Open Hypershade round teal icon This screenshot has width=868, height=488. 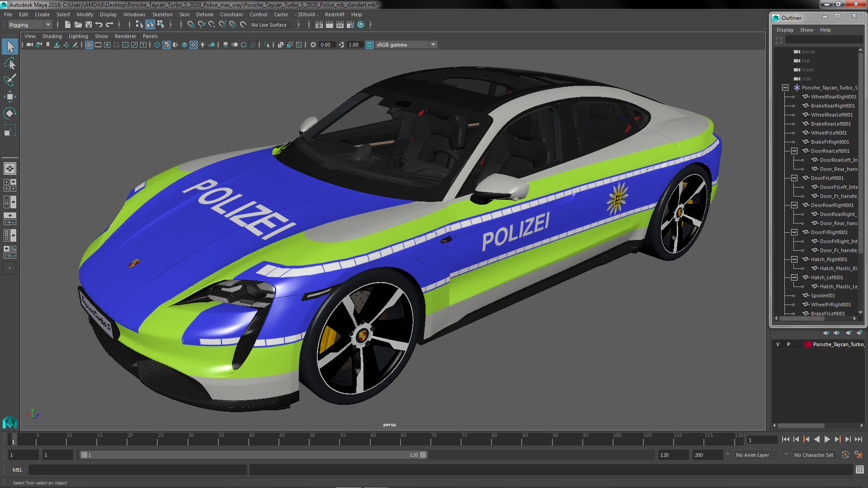tap(361, 25)
